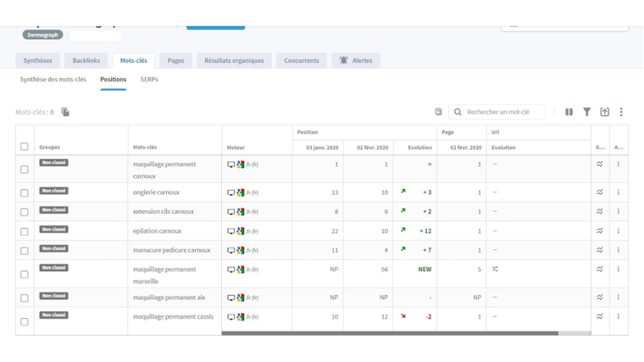Check the maquillage permanent marseille row checkbox

(x=25, y=275)
